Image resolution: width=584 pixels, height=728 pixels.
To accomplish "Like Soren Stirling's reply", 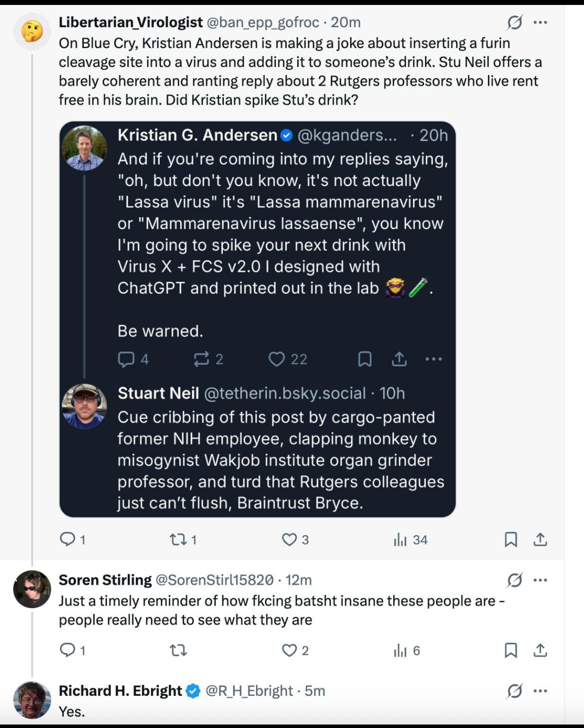I will [289, 650].
